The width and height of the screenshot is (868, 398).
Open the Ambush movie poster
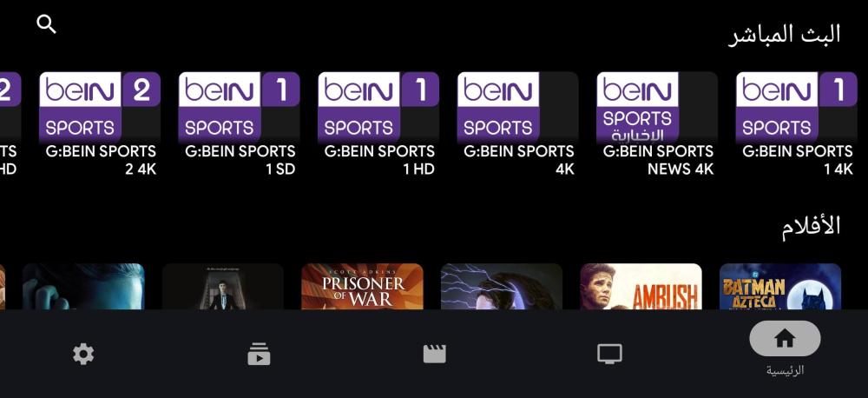[641, 287]
